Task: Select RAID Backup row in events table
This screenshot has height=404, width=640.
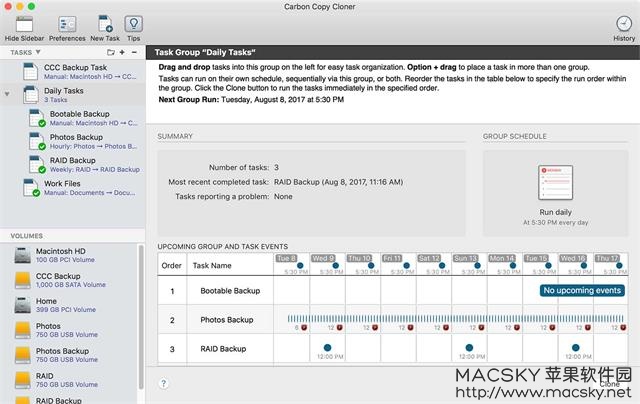Action: pyautogui.click(x=393, y=349)
